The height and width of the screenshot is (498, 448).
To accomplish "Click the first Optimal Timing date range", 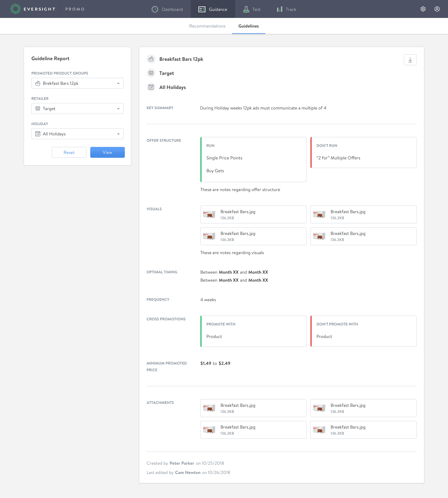I will click(x=234, y=272).
